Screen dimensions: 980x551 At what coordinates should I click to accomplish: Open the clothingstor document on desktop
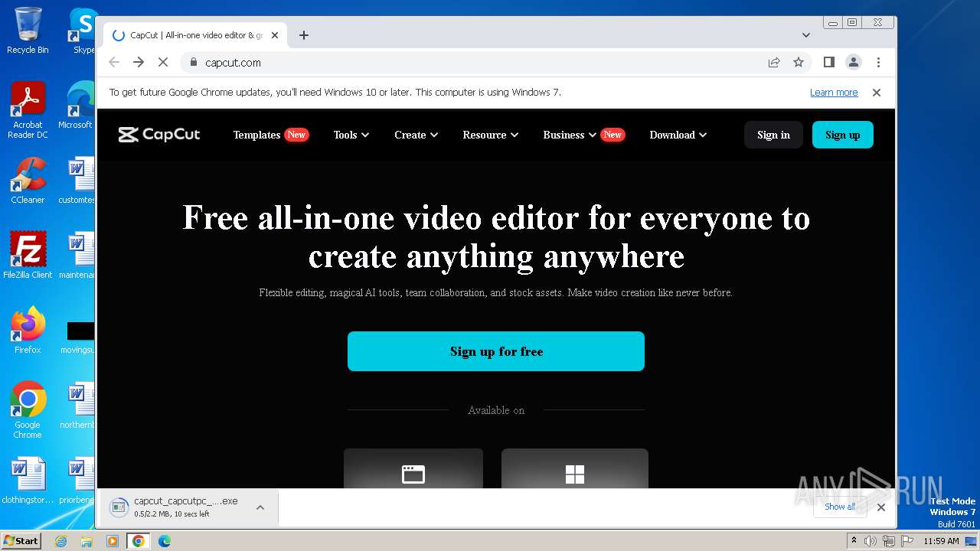click(28, 481)
